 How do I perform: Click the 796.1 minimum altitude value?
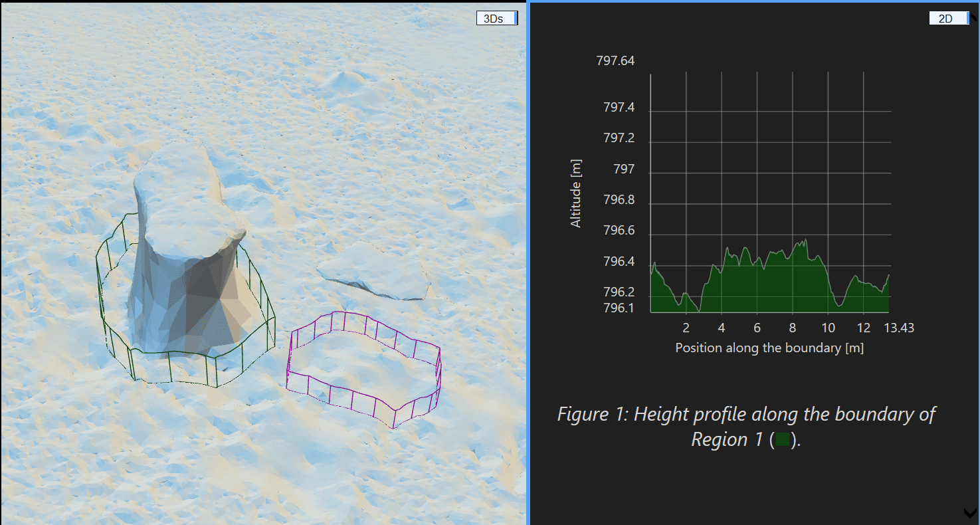pos(619,308)
